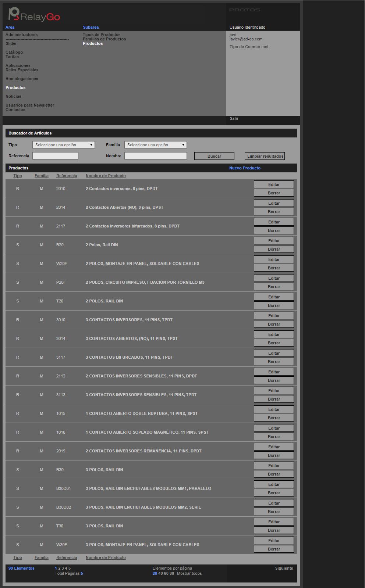Go to page 5 in pagination
This screenshot has width=365, height=588.
click(70, 568)
